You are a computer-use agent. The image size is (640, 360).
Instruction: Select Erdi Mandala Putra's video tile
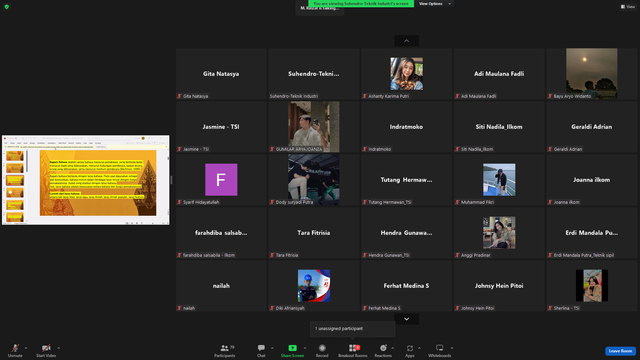tap(591, 233)
